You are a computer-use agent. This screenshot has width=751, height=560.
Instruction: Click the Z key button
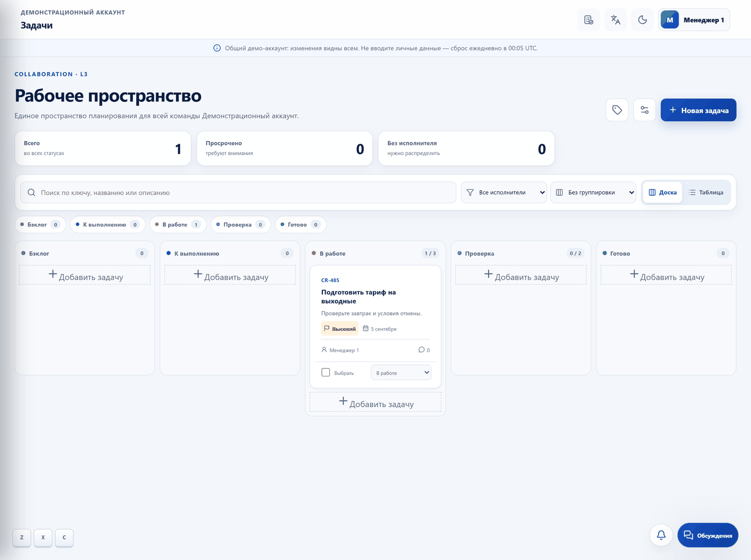[22, 537]
